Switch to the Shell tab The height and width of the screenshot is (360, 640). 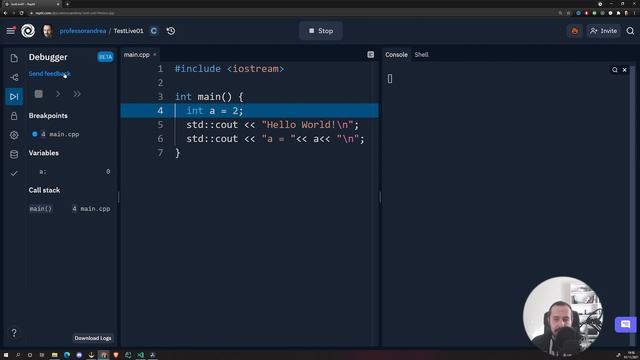(x=421, y=54)
